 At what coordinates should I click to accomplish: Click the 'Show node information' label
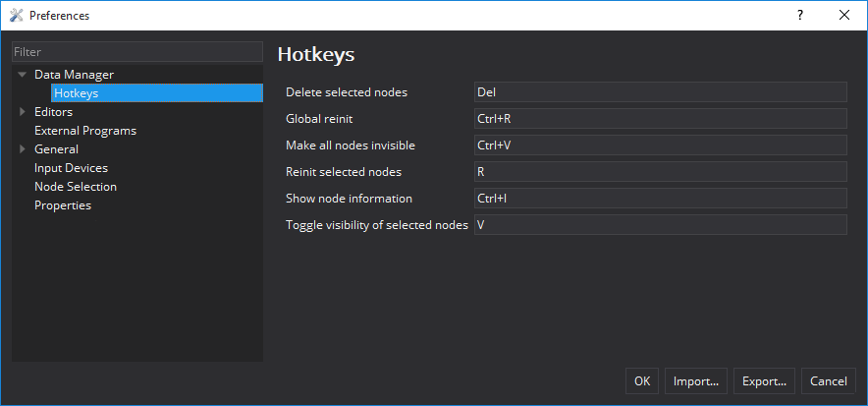(349, 199)
